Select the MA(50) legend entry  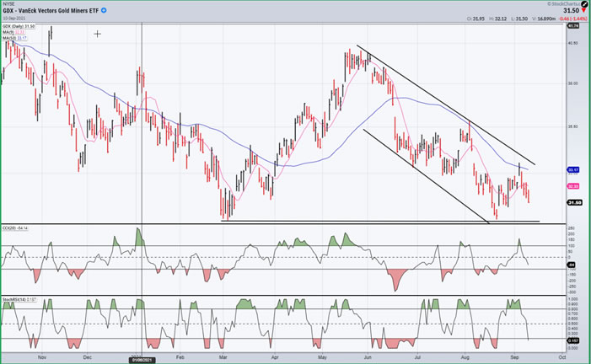[15, 38]
